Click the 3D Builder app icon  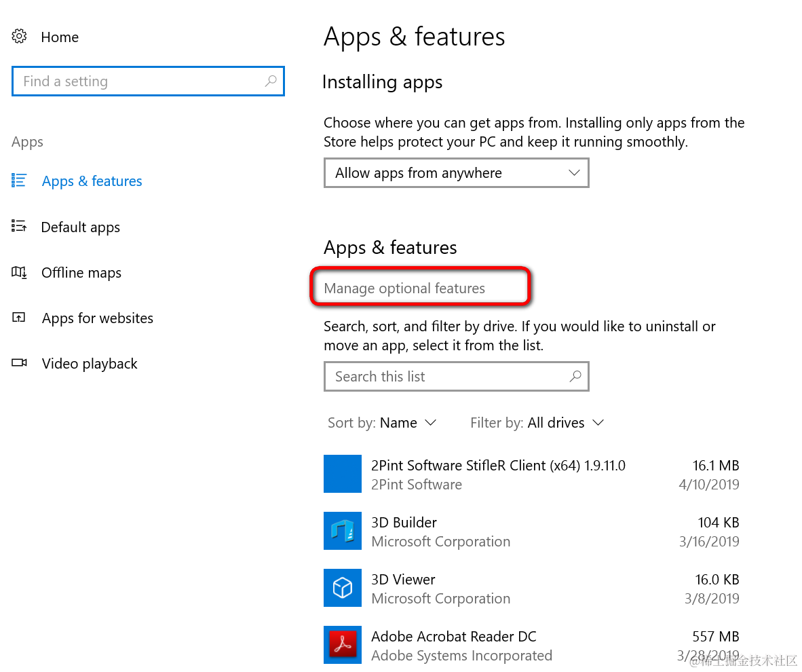(342, 531)
